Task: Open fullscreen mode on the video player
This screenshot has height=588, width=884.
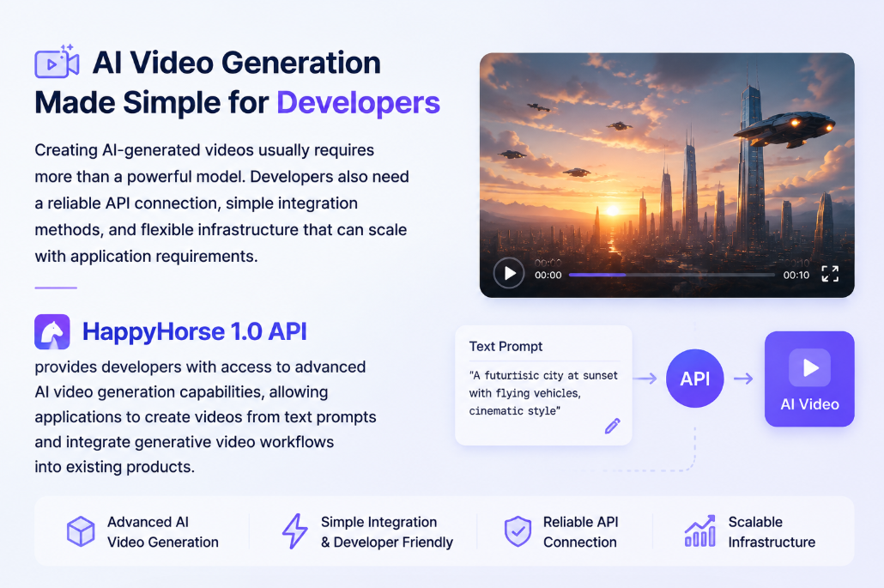Action: pyautogui.click(x=830, y=274)
